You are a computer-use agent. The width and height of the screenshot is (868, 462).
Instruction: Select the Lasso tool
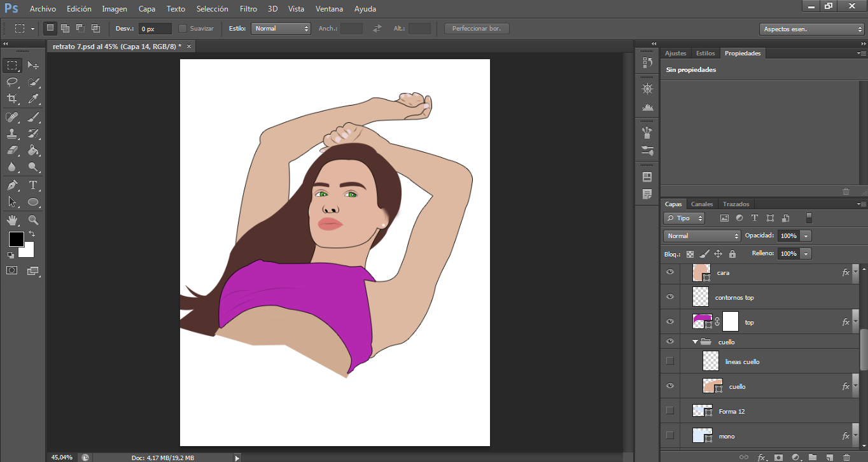tap(12, 82)
